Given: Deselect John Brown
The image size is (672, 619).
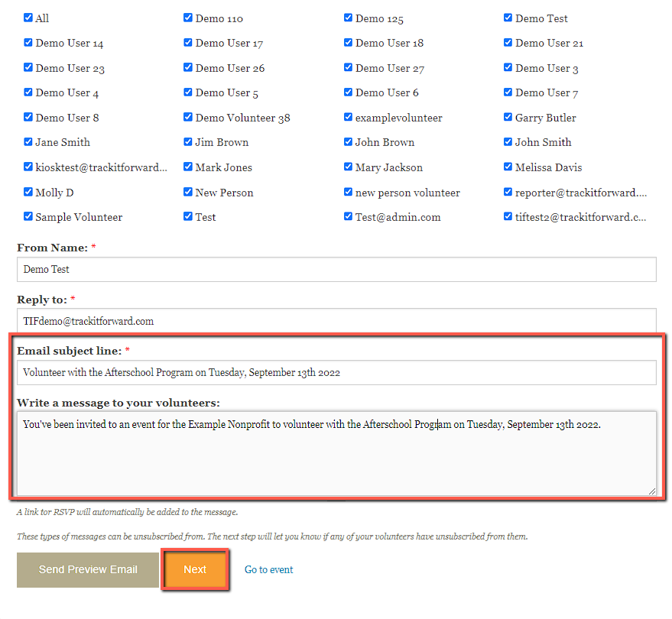Looking at the screenshot, I should 348,142.
